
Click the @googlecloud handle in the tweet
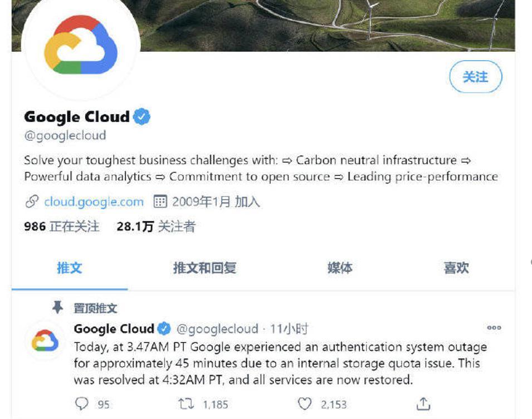pos(217,329)
